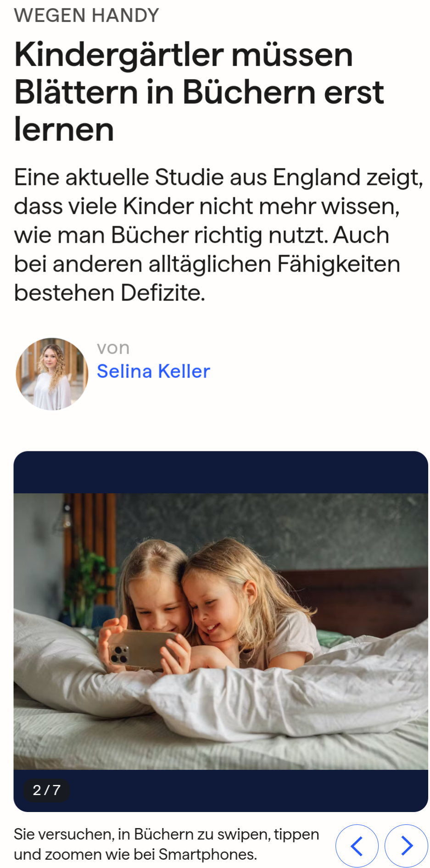Click the caption about swiping in books

(166, 844)
